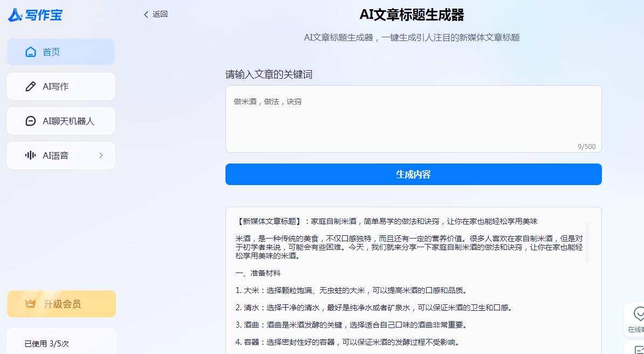The height and width of the screenshot is (354, 644).
Task: Click the back chevron beside 返回
Action: (146, 15)
